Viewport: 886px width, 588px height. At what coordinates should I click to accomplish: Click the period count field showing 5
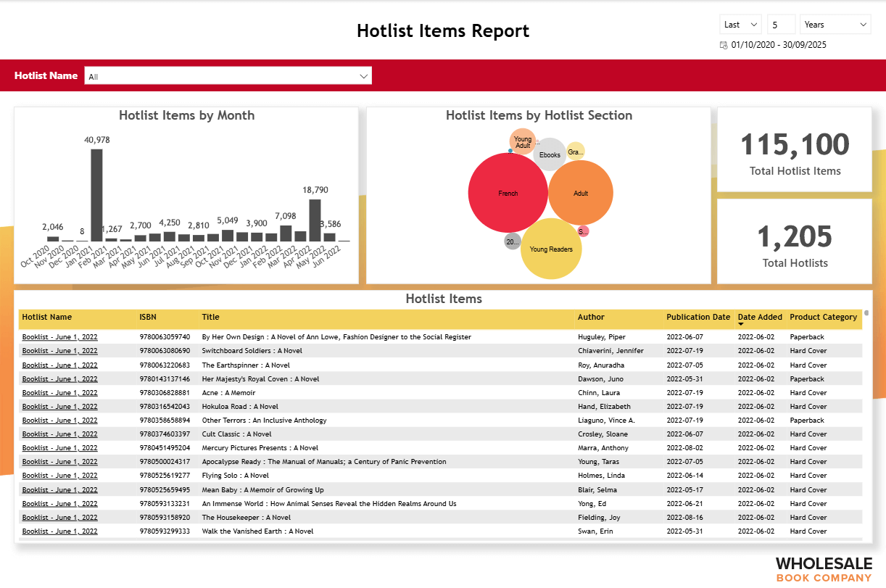781,25
